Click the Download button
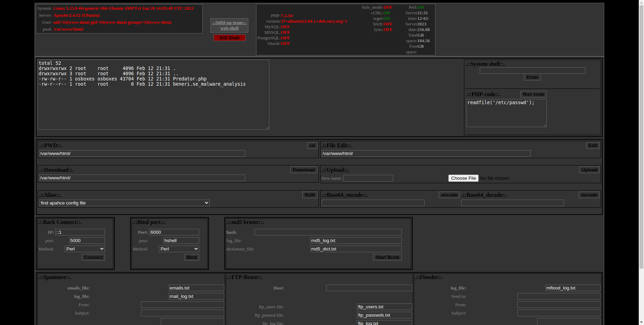 pyautogui.click(x=304, y=170)
